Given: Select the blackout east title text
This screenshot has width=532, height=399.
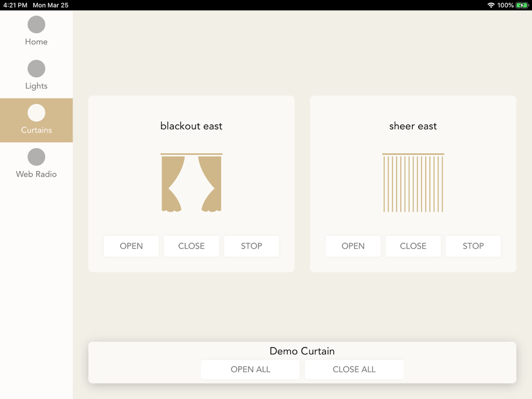Looking at the screenshot, I should [192, 126].
